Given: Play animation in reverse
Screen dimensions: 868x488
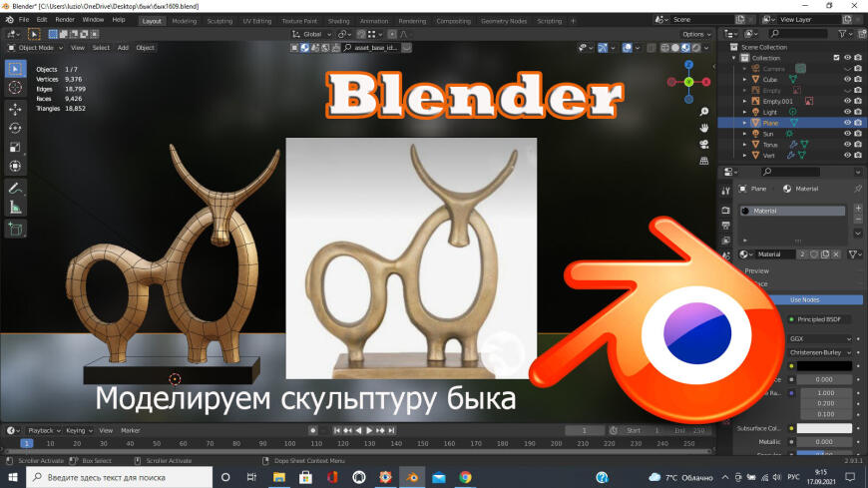Looking at the screenshot, I should pyautogui.click(x=358, y=430).
